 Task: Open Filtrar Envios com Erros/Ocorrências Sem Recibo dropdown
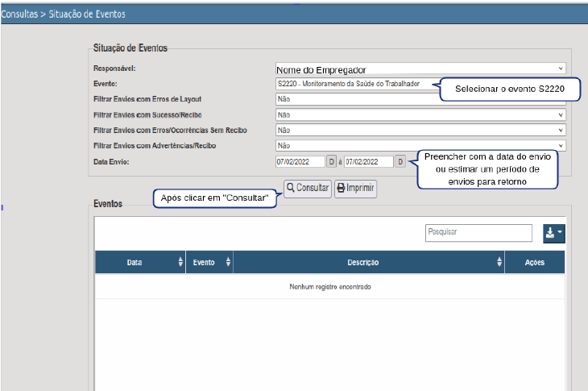420,131
